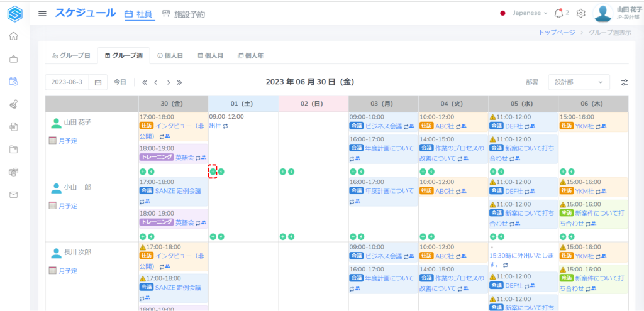Switch to the 個人月 tab
This screenshot has height=311, width=644.
click(x=210, y=55)
